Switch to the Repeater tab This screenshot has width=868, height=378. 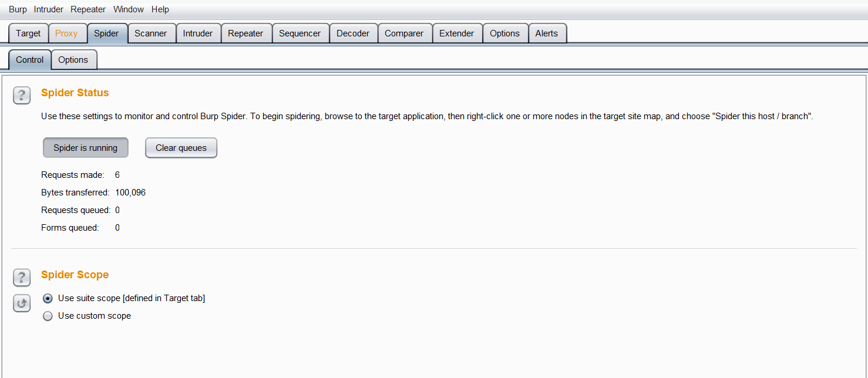click(x=245, y=33)
